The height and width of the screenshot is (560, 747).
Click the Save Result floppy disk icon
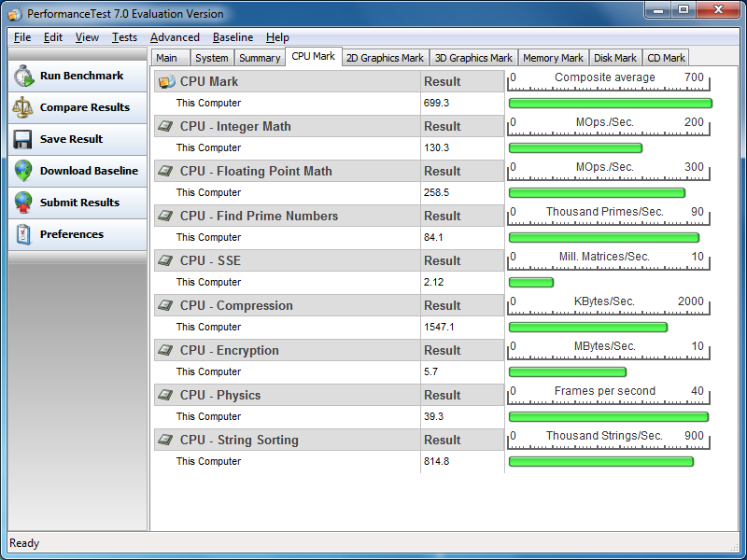pos(22,139)
